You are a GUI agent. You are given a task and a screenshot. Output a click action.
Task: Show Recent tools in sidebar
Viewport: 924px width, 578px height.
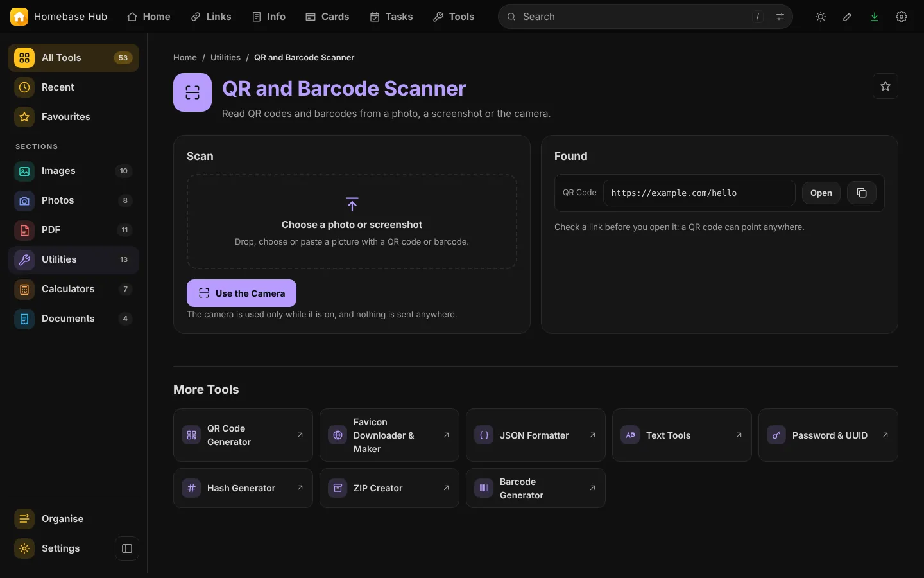coord(73,87)
